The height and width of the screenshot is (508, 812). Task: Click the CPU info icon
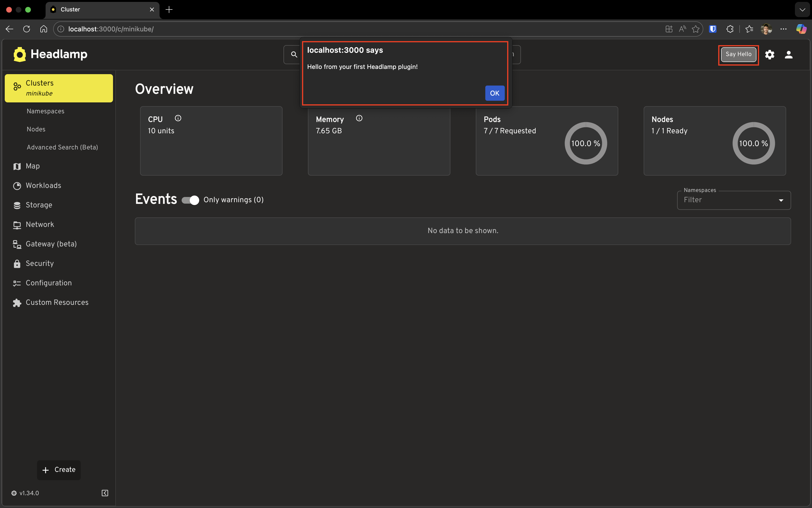(178, 118)
